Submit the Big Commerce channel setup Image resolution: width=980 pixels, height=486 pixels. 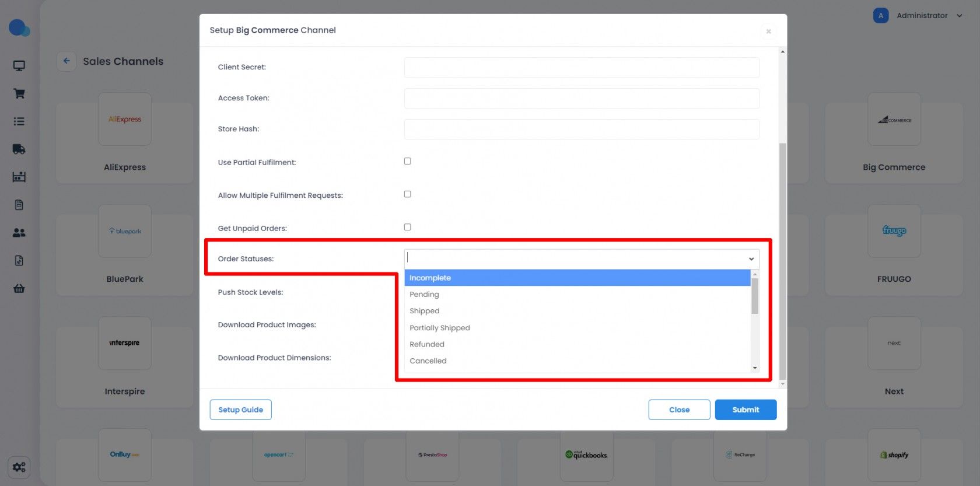coord(745,410)
